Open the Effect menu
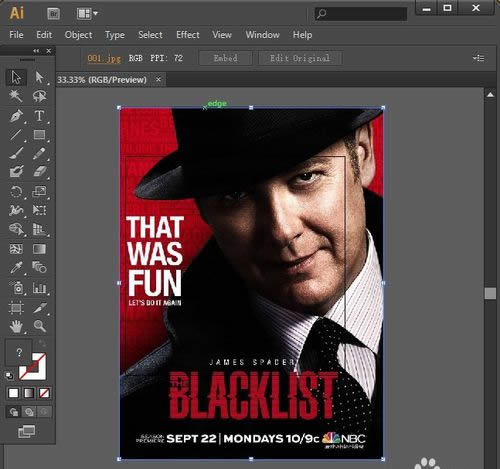 188,35
